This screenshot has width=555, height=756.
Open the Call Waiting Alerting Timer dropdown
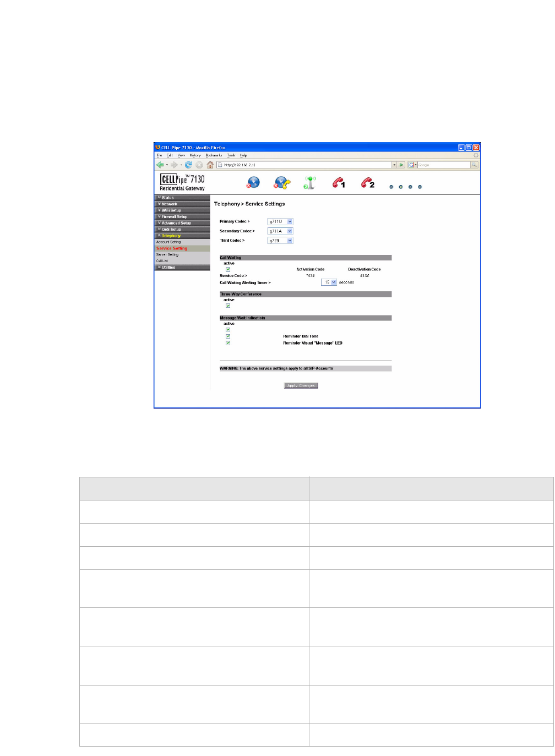click(x=329, y=282)
